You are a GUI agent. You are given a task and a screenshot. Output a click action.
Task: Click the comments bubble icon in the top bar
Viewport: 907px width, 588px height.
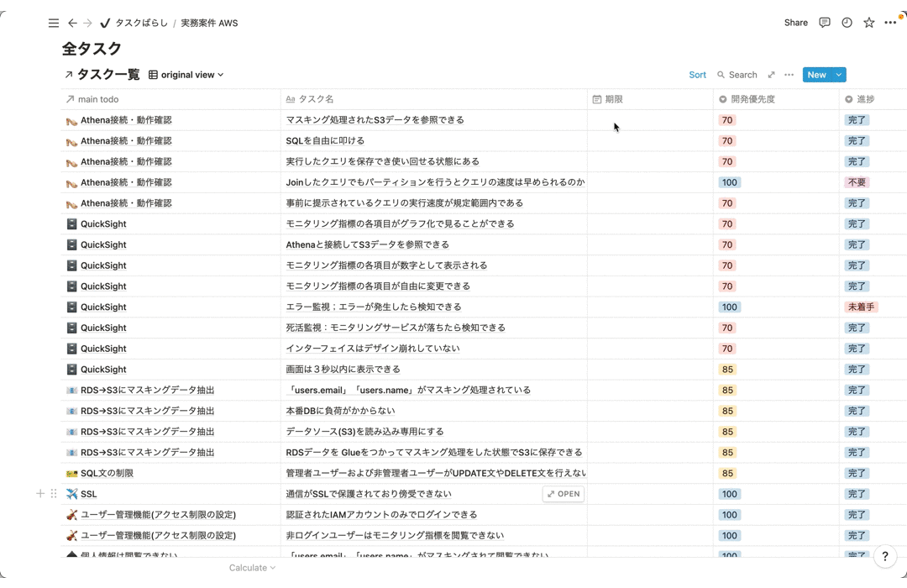(x=824, y=23)
